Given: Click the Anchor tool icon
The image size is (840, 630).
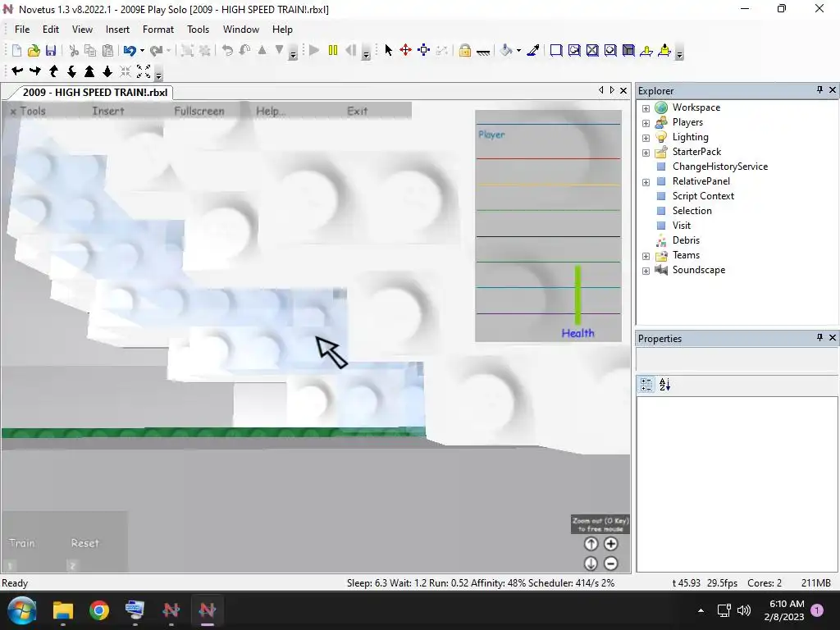Looking at the screenshot, I should pyautogui.click(x=483, y=52).
